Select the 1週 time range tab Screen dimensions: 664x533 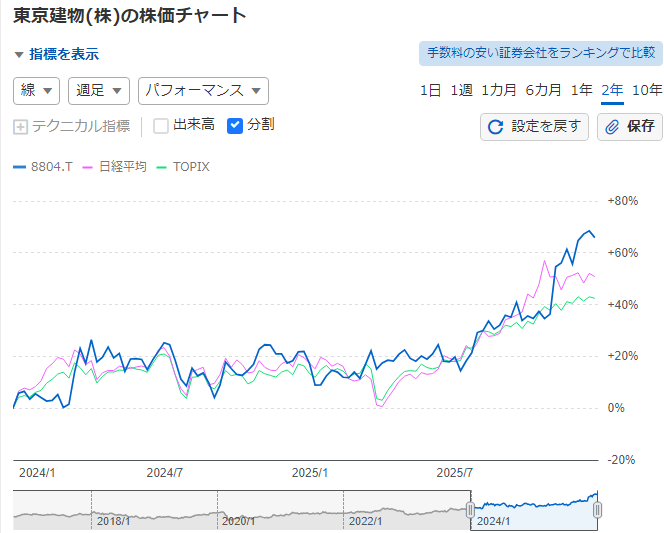coord(461,90)
